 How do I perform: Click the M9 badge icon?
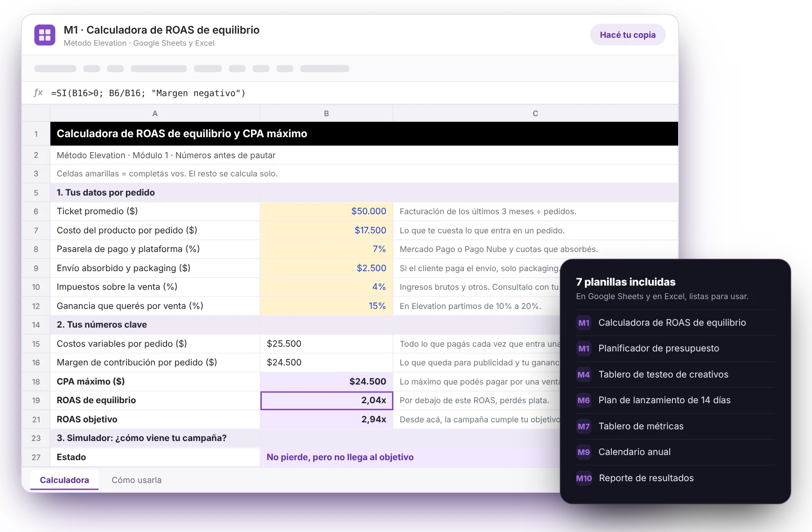[x=584, y=452]
